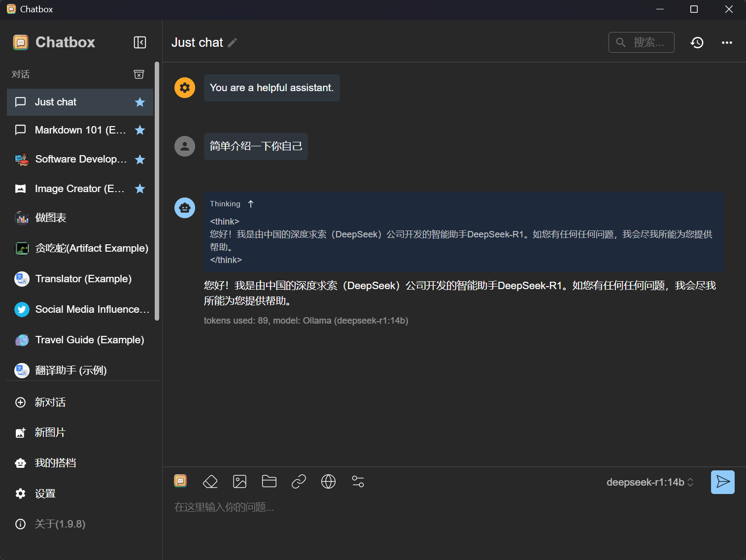Open the 翻译助手 (示例) conversation
Image resolution: width=746 pixels, height=560 pixels.
(x=80, y=370)
